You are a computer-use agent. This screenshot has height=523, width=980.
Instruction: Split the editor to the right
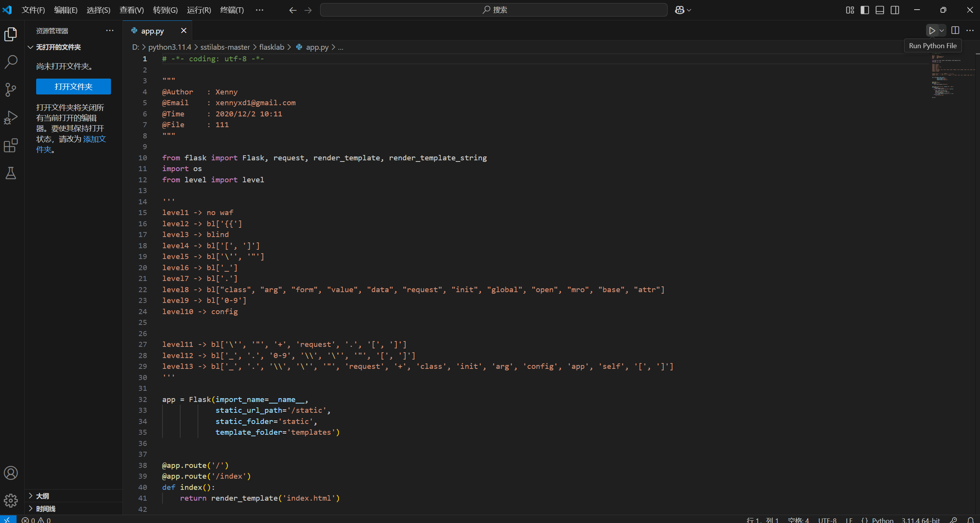click(x=955, y=30)
